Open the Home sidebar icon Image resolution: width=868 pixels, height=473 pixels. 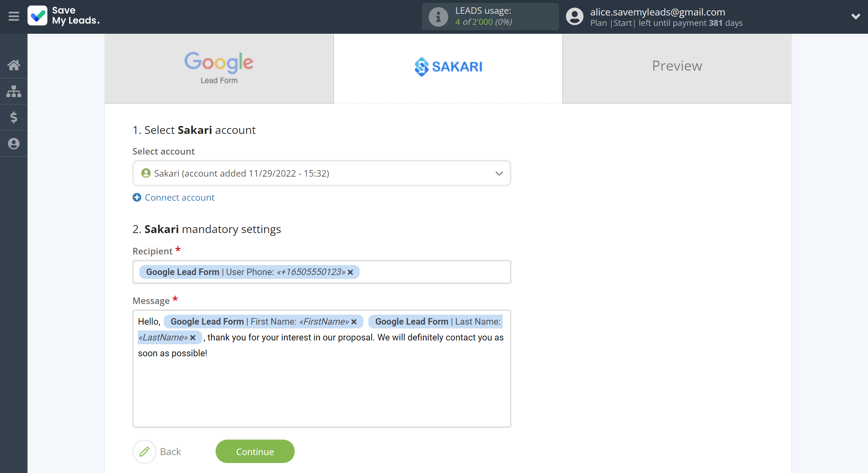tap(14, 65)
